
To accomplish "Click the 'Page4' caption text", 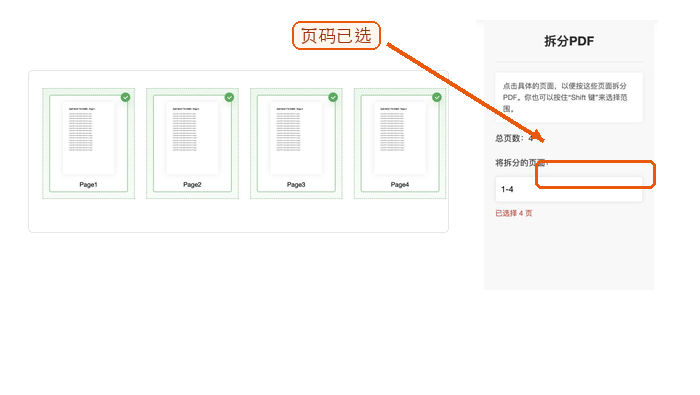I will (x=400, y=184).
